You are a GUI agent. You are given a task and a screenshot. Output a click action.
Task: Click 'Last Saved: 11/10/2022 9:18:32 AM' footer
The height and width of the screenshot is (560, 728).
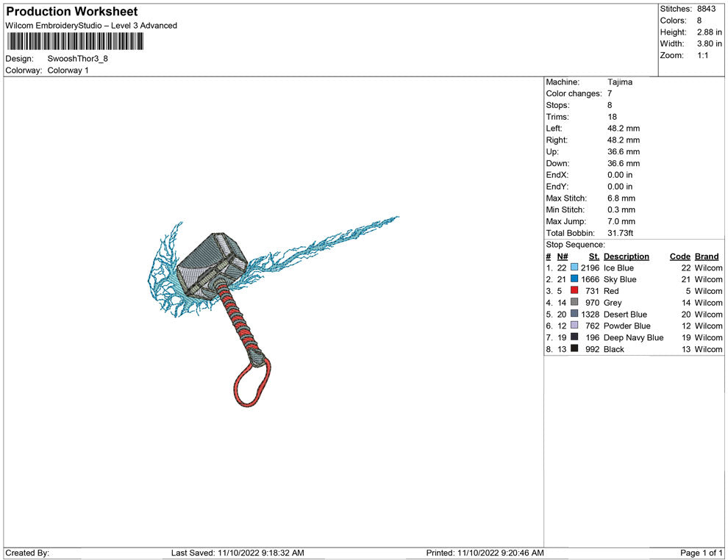(x=238, y=553)
